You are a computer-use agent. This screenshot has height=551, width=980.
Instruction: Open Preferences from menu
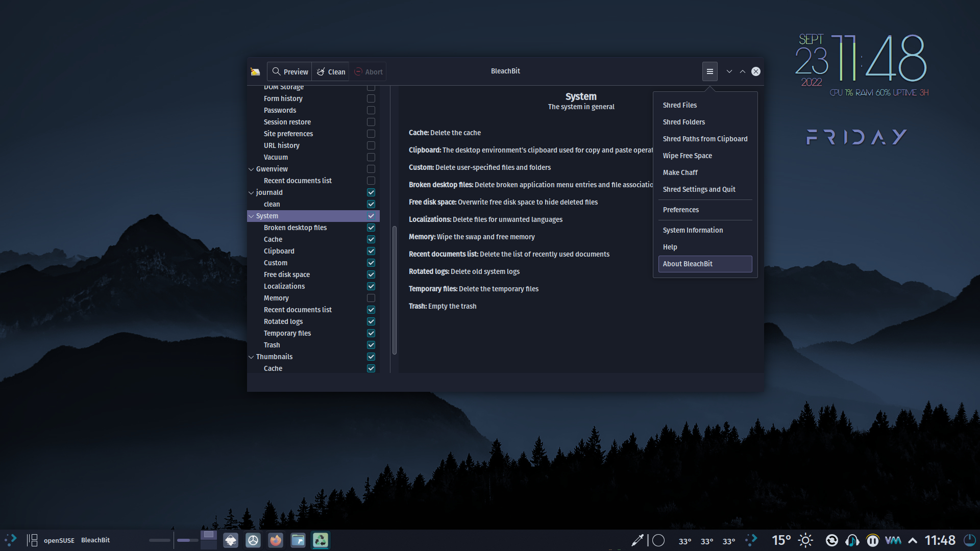point(705,210)
